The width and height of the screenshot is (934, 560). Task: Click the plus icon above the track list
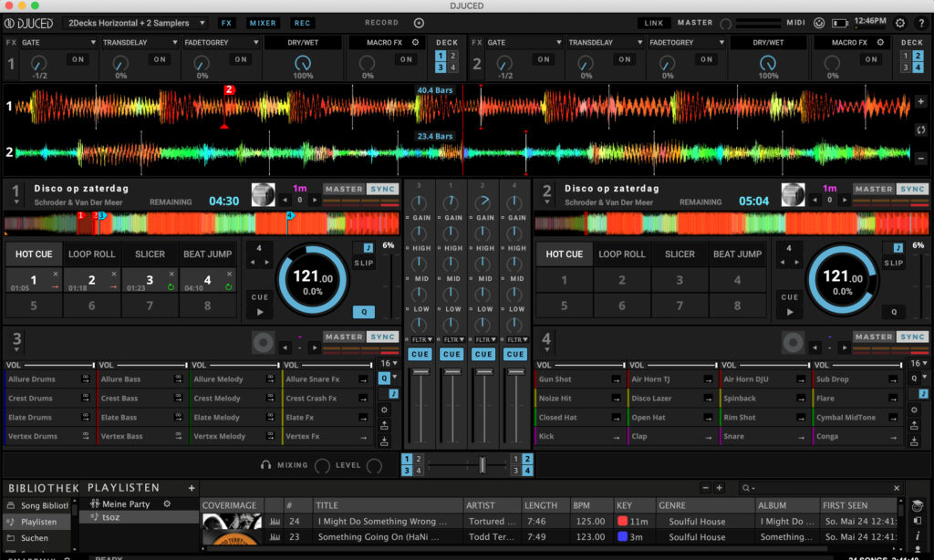(719, 488)
